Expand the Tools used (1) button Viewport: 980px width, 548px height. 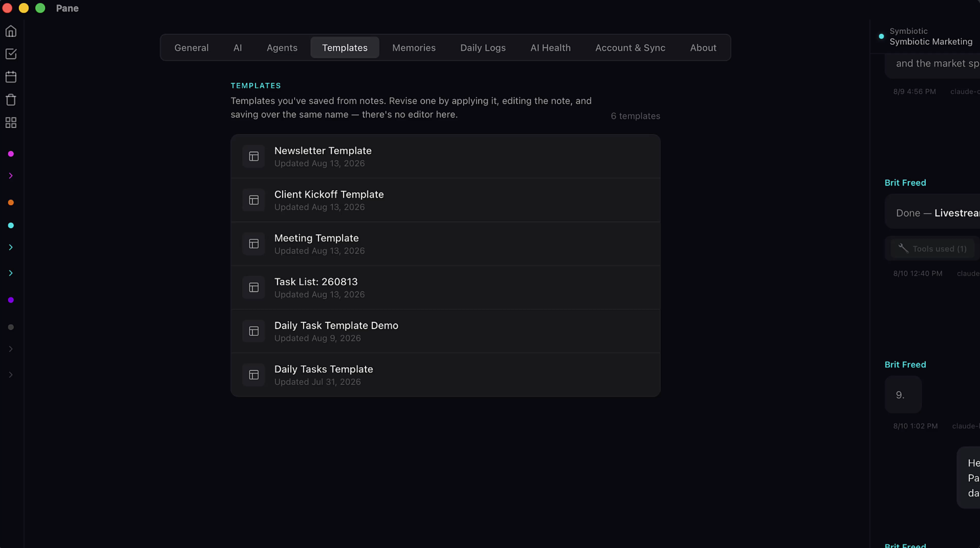pyautogui.click(x=932, y=249)
